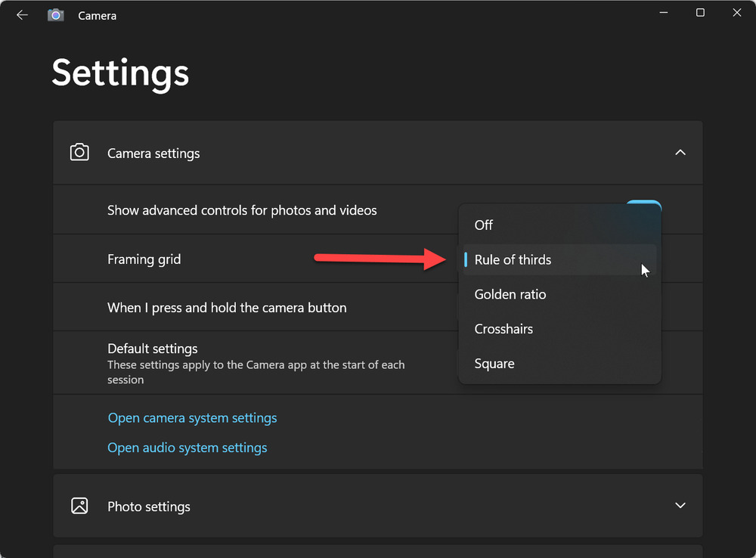Open audio system settings
The image size is (756, 558).
(187, 448)
